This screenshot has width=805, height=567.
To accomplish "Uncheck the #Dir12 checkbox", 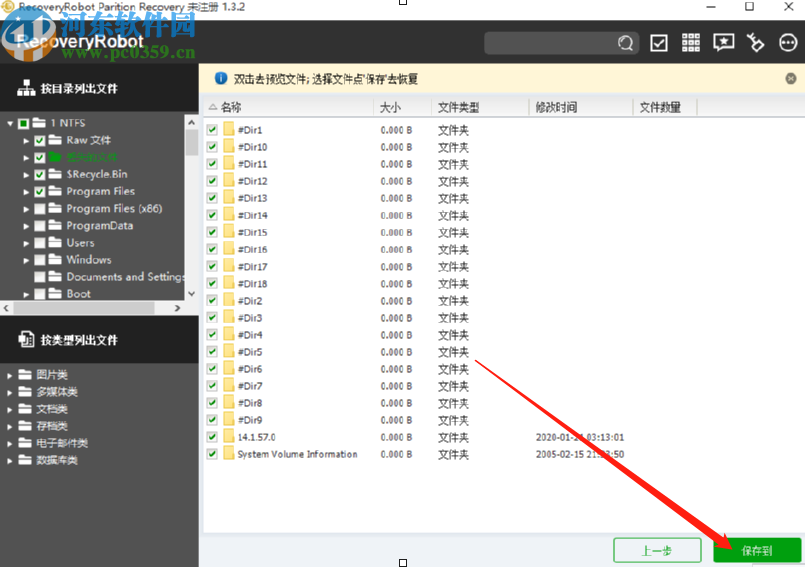I will tap(212, 181).
